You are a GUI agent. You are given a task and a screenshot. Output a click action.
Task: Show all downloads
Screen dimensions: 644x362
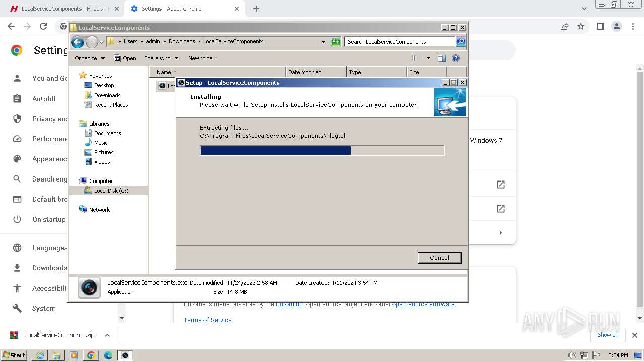[x=608, y=335]
